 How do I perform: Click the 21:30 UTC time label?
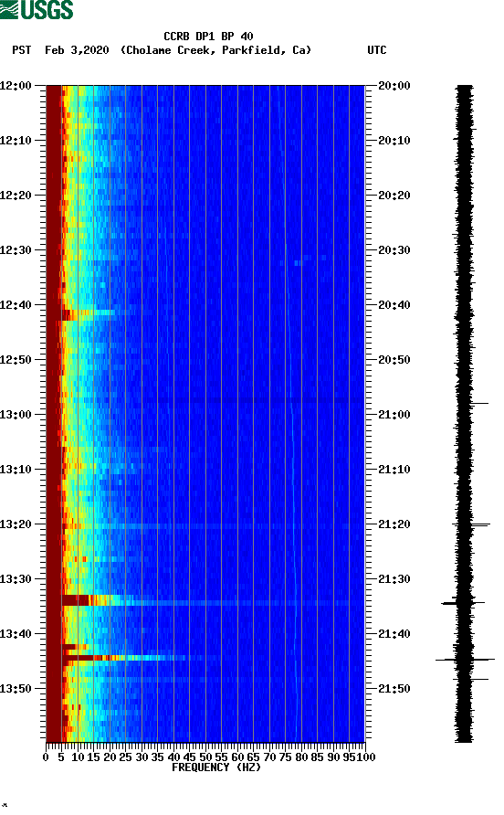pyautogui.click(x=394, y=579)
